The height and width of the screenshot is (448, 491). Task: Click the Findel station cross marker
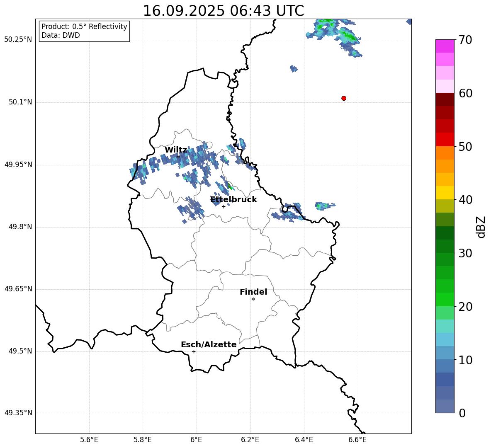253,299
